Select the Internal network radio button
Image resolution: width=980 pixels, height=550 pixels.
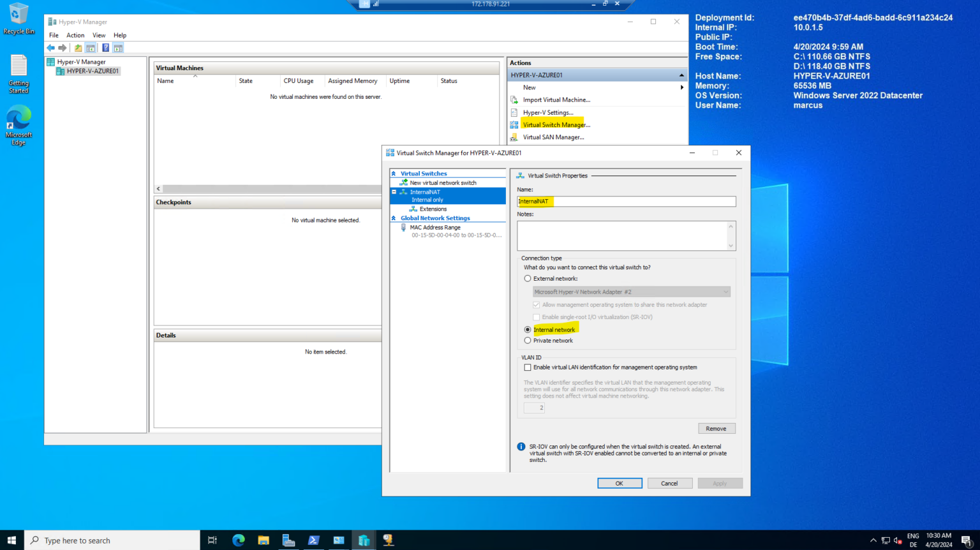(x=528, y=329)
